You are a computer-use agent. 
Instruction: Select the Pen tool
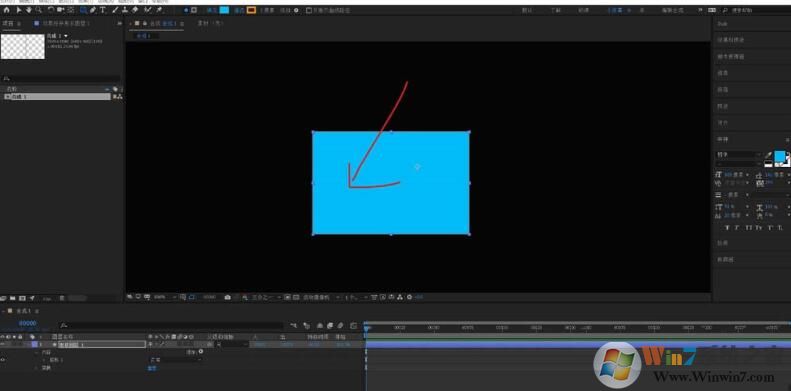[x=93, y=10]
